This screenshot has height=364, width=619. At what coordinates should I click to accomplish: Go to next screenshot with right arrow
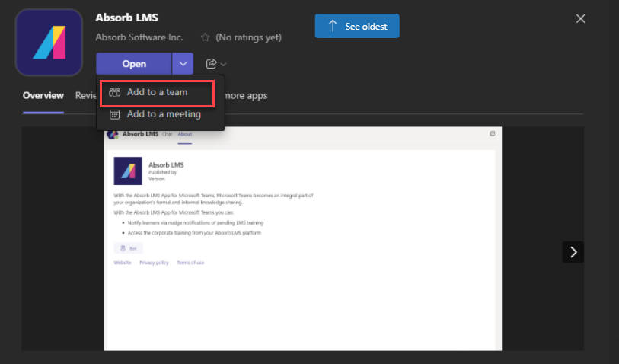(573, 251)
